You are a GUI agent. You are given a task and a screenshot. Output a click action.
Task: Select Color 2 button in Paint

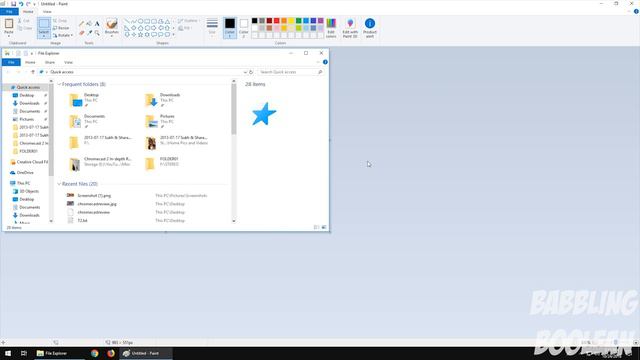coord(244,28)
